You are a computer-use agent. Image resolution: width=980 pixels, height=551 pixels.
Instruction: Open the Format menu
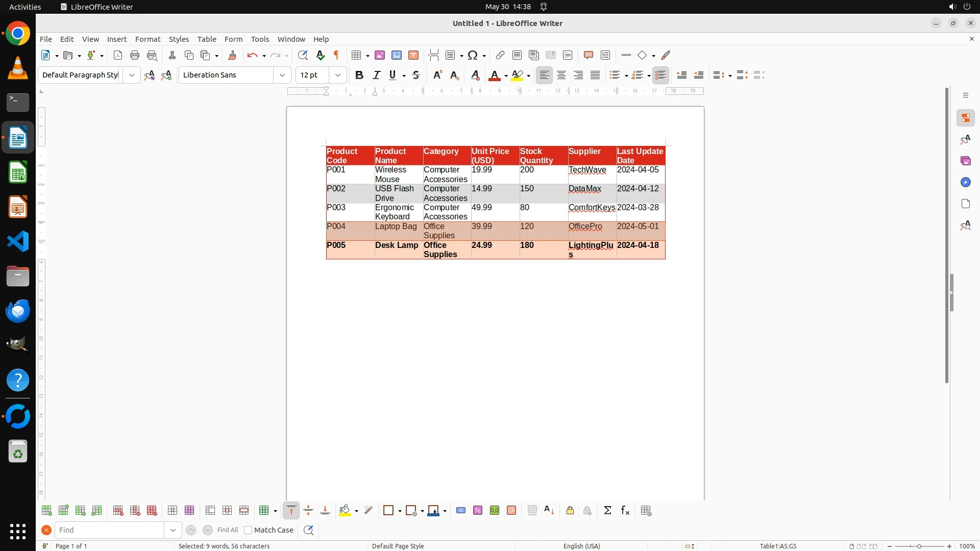(x=148, y=39)
